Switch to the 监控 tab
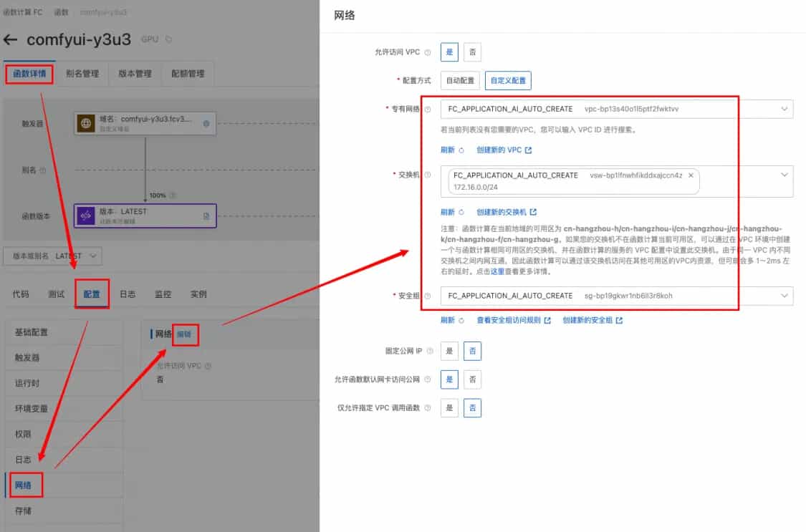806x532 pixels. click(163, 293)
